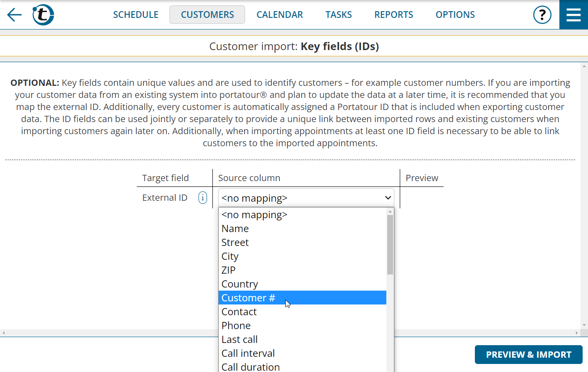Viewport: 588px width, 372px height.
Task: Switch to the REPORTS tab
Action: coord(393,14)
